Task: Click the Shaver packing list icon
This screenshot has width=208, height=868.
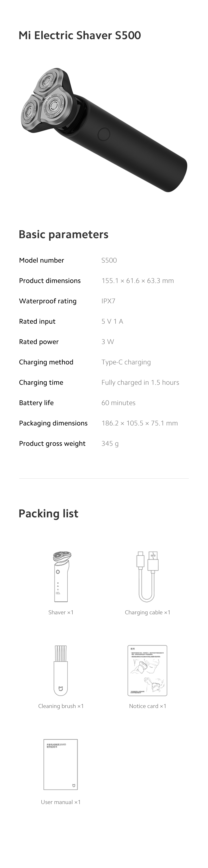Action: click(61, 576)
